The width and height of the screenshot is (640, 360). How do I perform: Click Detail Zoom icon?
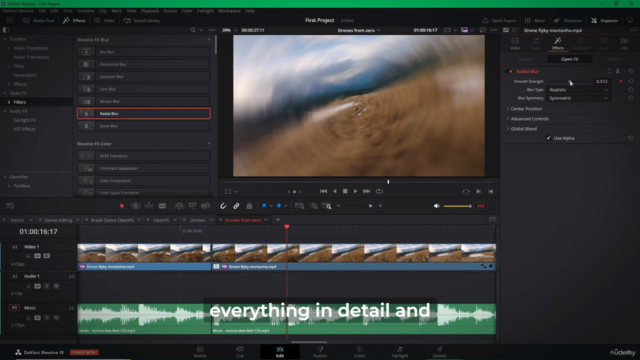click(x=314, y=206)
